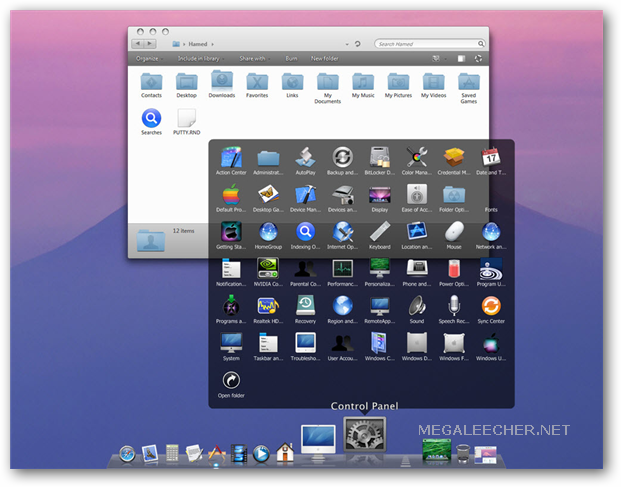Open Color Management icon
The height and width of the screenshot is (487, 621).
coord(417,158)
